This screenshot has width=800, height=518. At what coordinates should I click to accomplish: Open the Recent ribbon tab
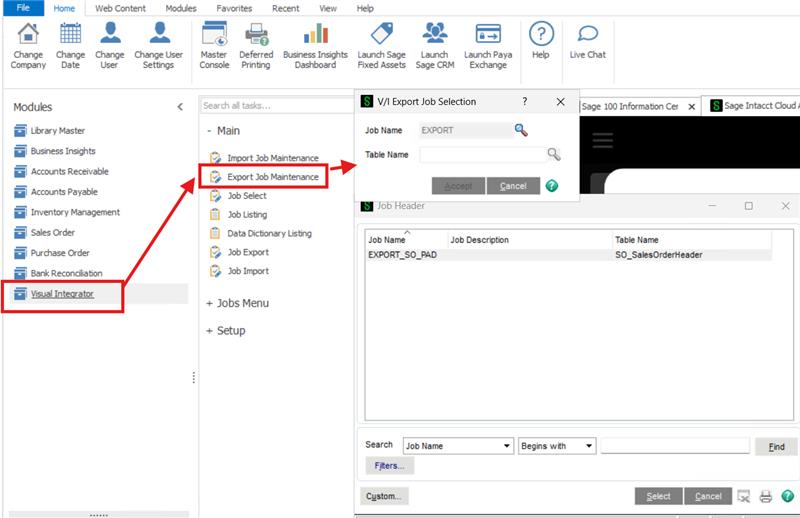286,8
